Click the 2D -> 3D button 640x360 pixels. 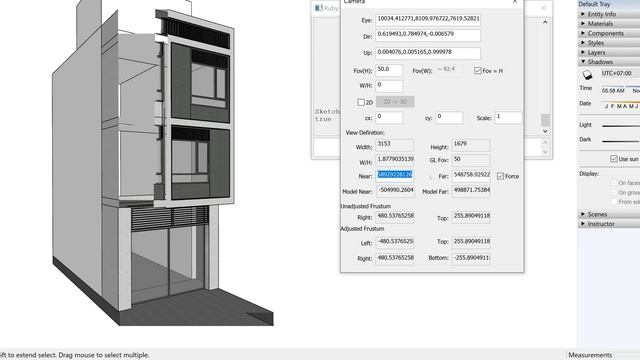click(395, 102)
